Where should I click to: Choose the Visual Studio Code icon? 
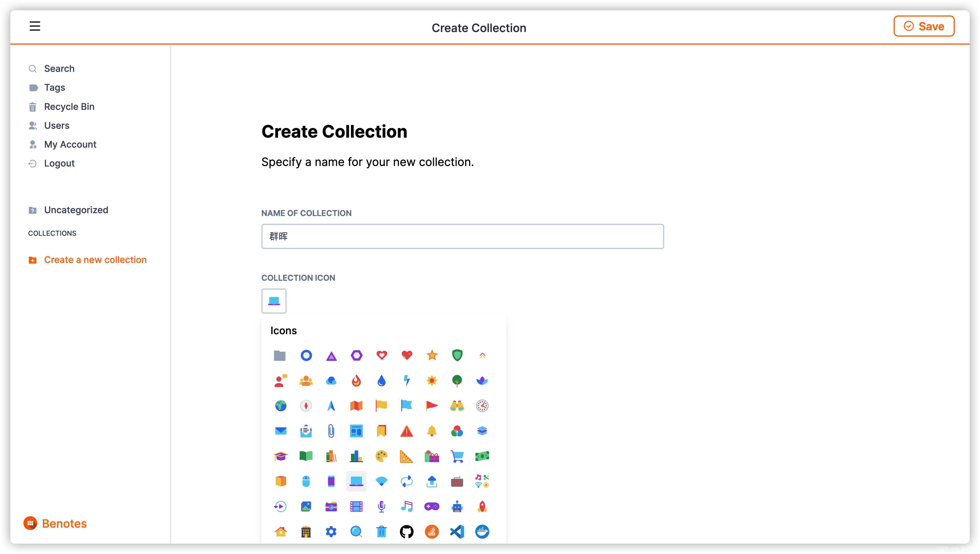pyautogui.click(x=457, y=531)
